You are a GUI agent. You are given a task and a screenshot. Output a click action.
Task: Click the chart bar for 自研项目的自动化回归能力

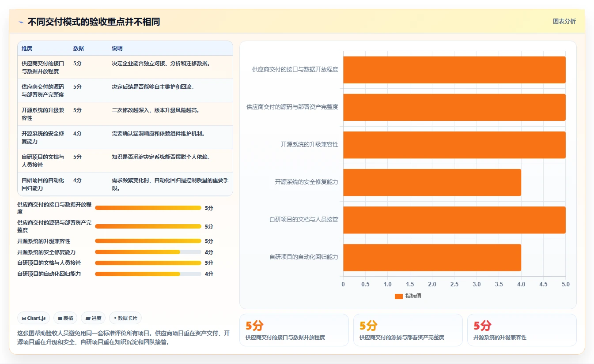coord(432,257)
